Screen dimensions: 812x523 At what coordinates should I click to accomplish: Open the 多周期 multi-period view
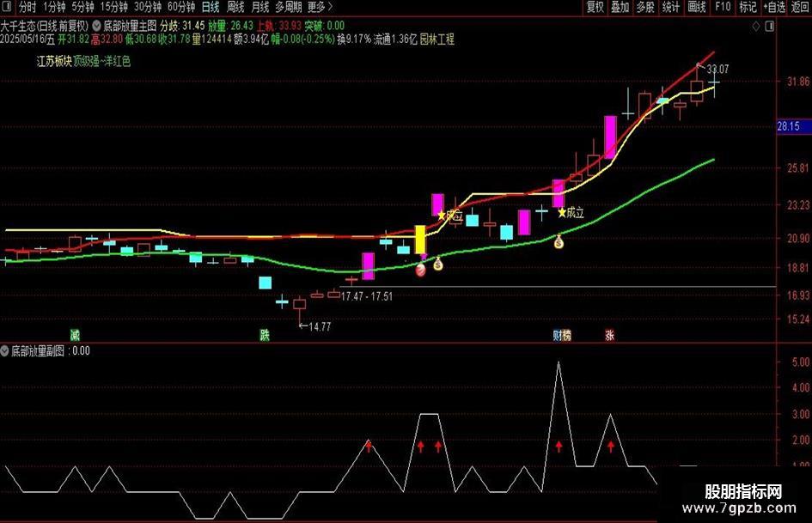tap(289, 7)
